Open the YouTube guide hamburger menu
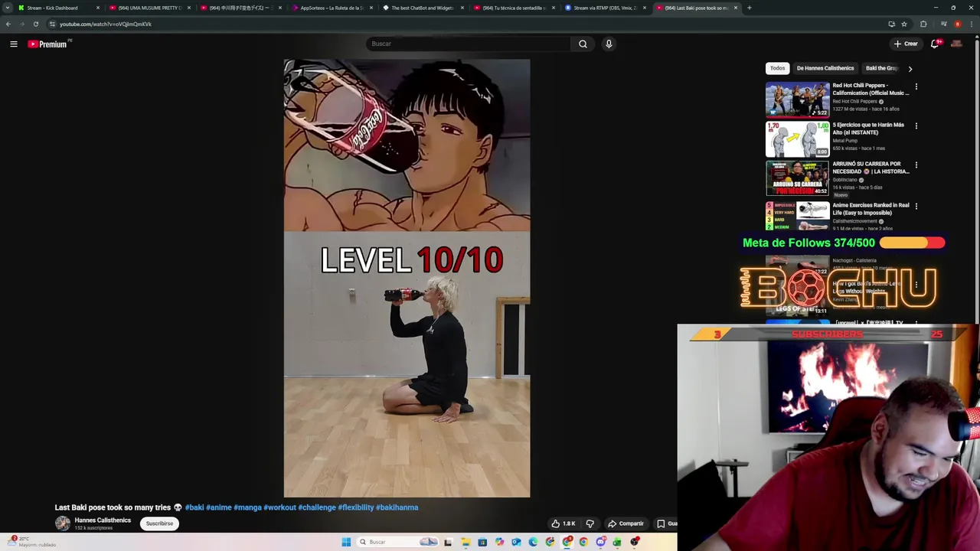Viewport: 980px width, 551px height. coord(14,44)
